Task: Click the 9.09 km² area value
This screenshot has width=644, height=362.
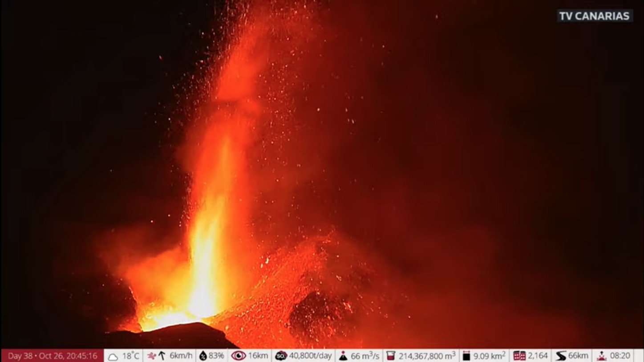Action: point(489,356)
